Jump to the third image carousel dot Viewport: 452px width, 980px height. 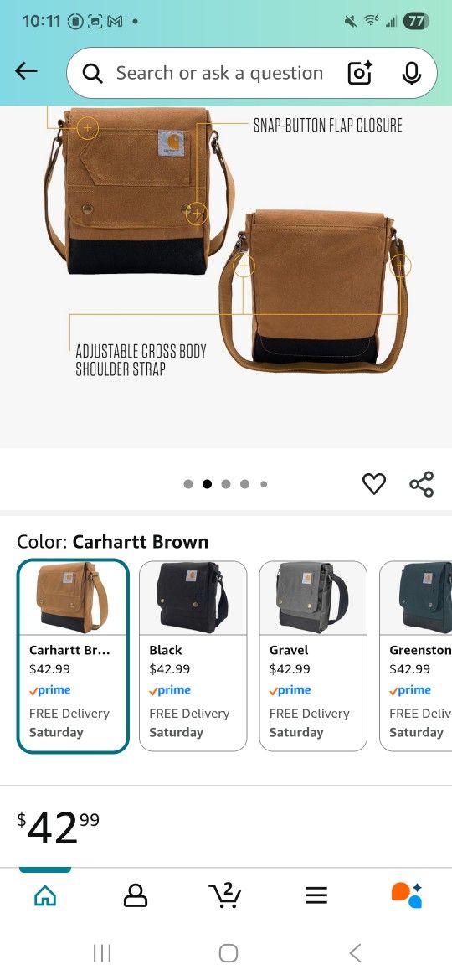point(226,484)
